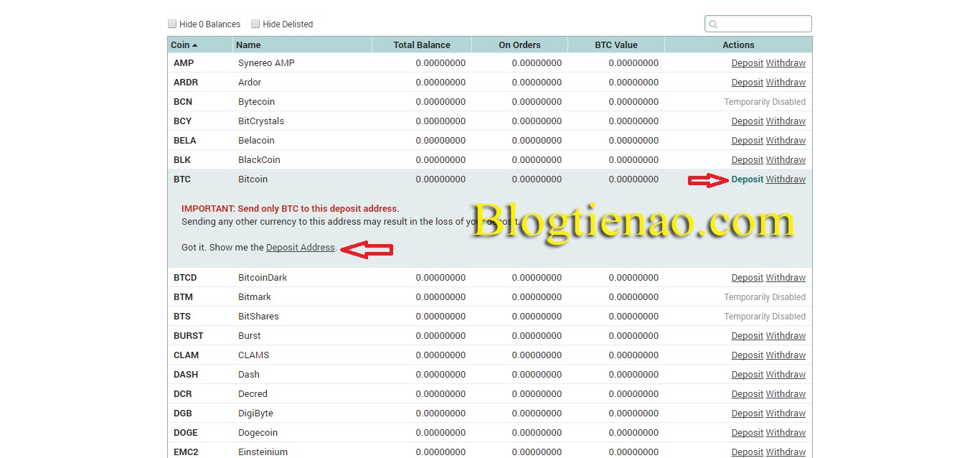Viewport: 980px width, 458px height.
Task: Open Deposit for Dogecoin
Action: tap(747, 433)
